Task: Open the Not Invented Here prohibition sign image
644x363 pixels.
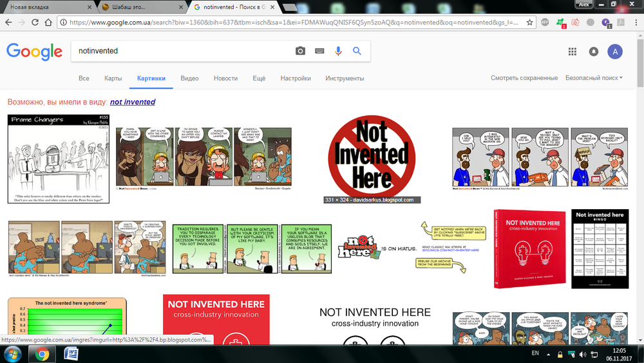Action: click(x=372, y=159)
